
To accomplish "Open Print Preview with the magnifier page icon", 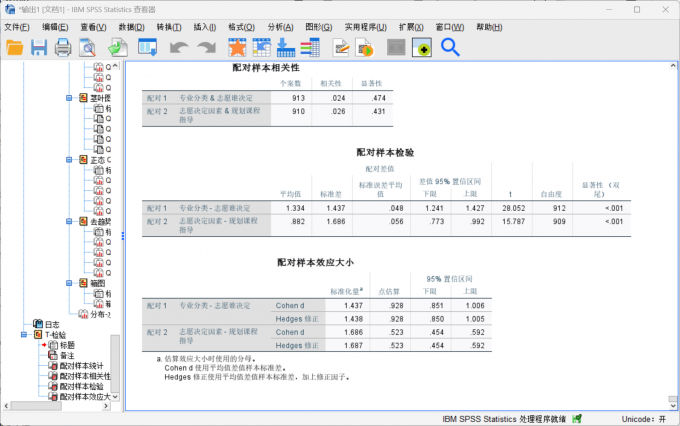I will pos(88,48).
